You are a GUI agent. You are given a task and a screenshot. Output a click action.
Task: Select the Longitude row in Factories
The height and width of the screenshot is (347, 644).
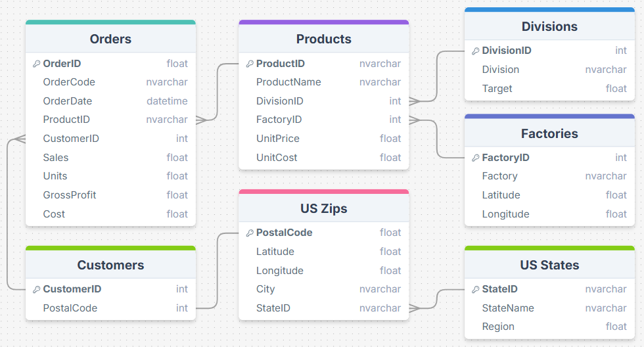tap(549, 214)
